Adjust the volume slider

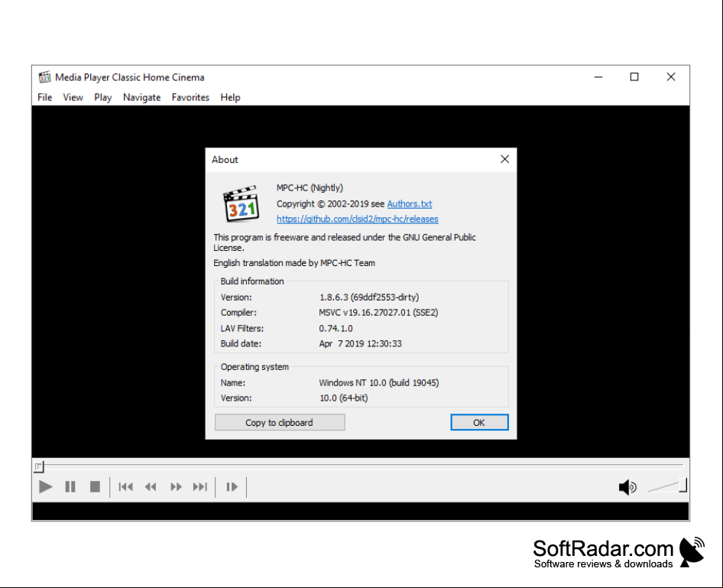[x=666, y=486]
